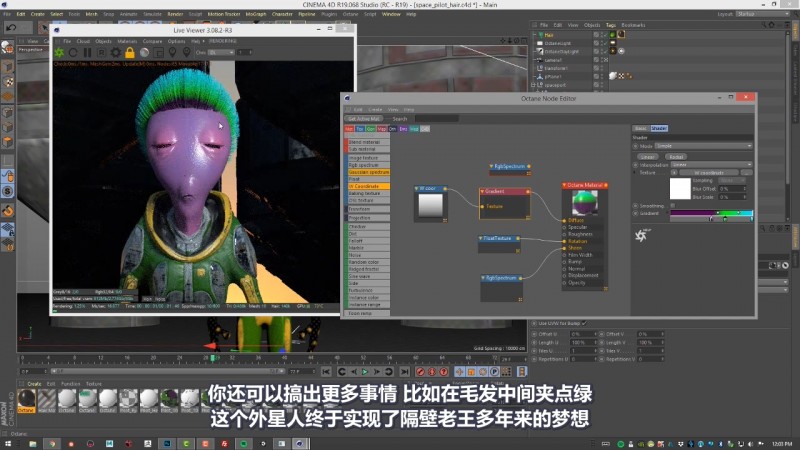Image resolution: width=800 pixels, height=450 pixels.
Task: Switch to Basic tab in node properties
Action: click(640, 129)
